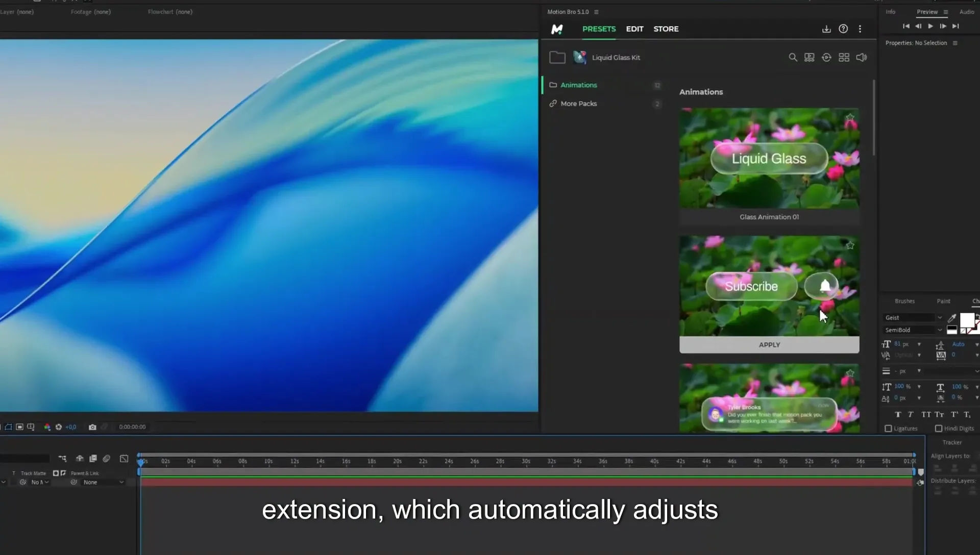This screenshot has width=980, height=555.
Task: Open the packs folder icon
Action: tap(557, 57)
